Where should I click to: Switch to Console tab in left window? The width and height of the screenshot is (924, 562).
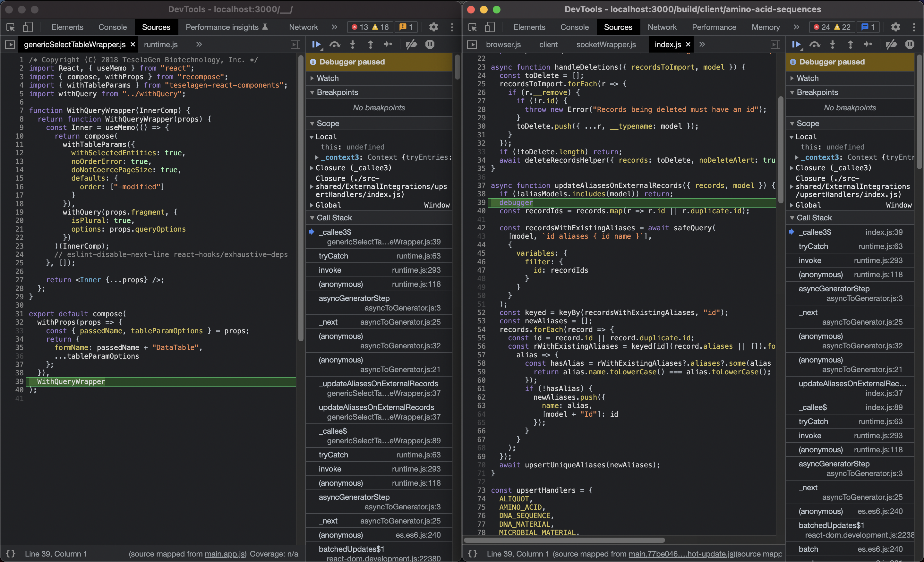click(x=113, y=27)
